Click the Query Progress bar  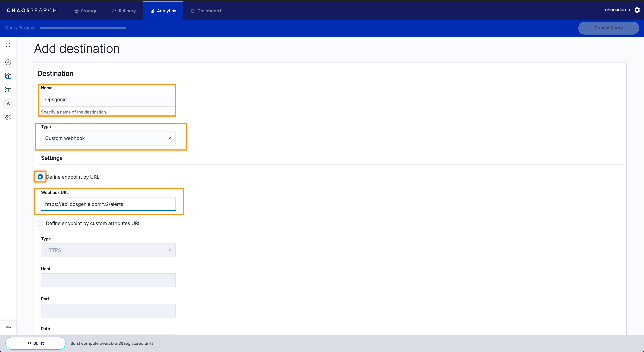tap(83, 28)
